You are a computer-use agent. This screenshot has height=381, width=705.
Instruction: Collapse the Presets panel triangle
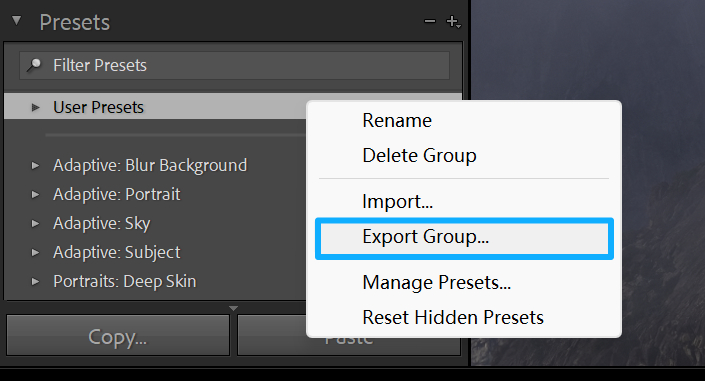(17, 21)
